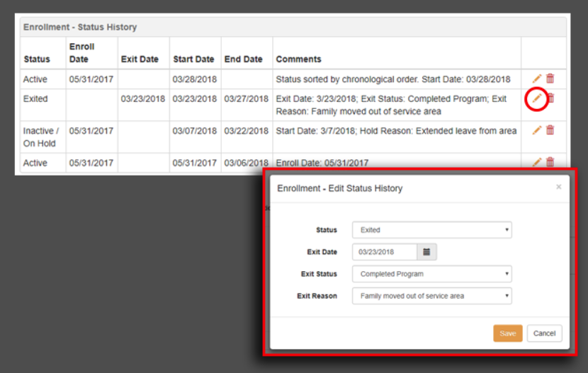Screen dimensions: 588x373
Task: Delete the Exited status row
Action: pos(551,98)
